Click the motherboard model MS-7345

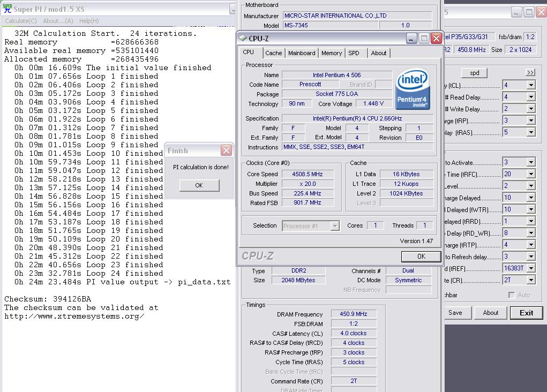click(x=331, y=25)
